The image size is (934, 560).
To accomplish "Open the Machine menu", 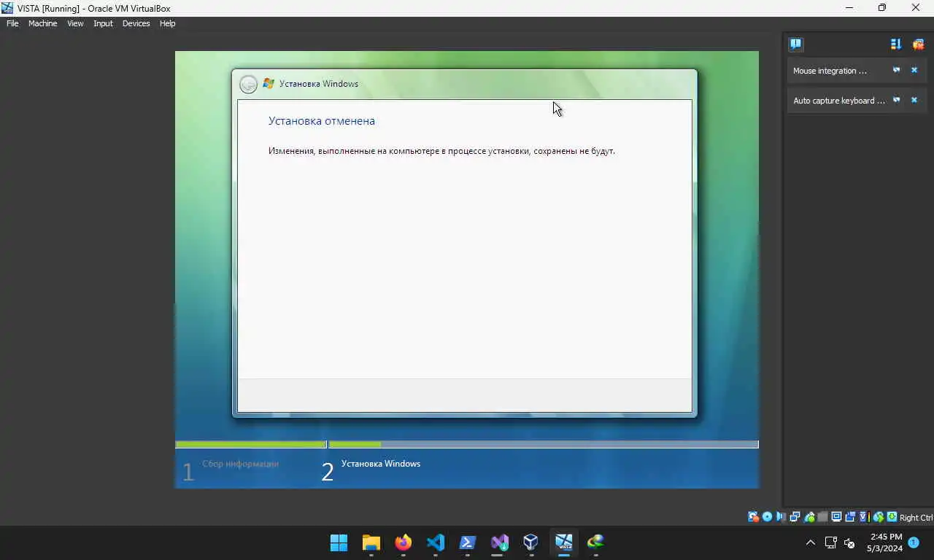I will (42, 23).
